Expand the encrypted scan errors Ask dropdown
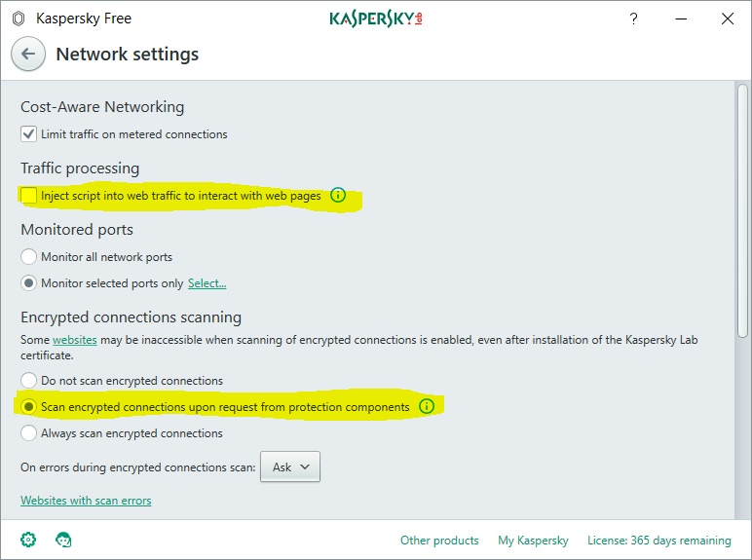This screenshot has width=752, height=560. pos(290,467)
